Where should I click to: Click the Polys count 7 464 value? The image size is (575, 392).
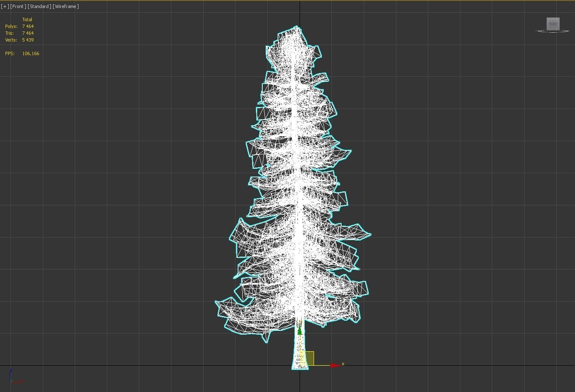point(28,26)
